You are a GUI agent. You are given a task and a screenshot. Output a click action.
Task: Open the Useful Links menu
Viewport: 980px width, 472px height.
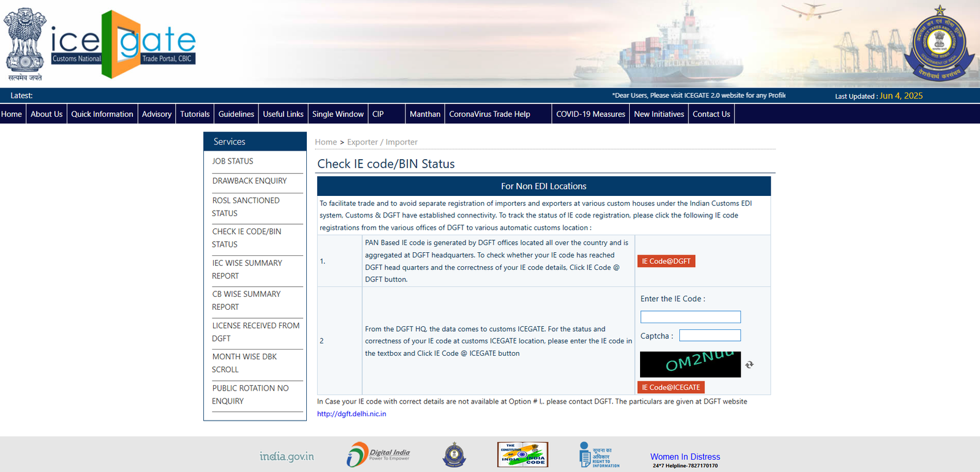pos(283,114)
